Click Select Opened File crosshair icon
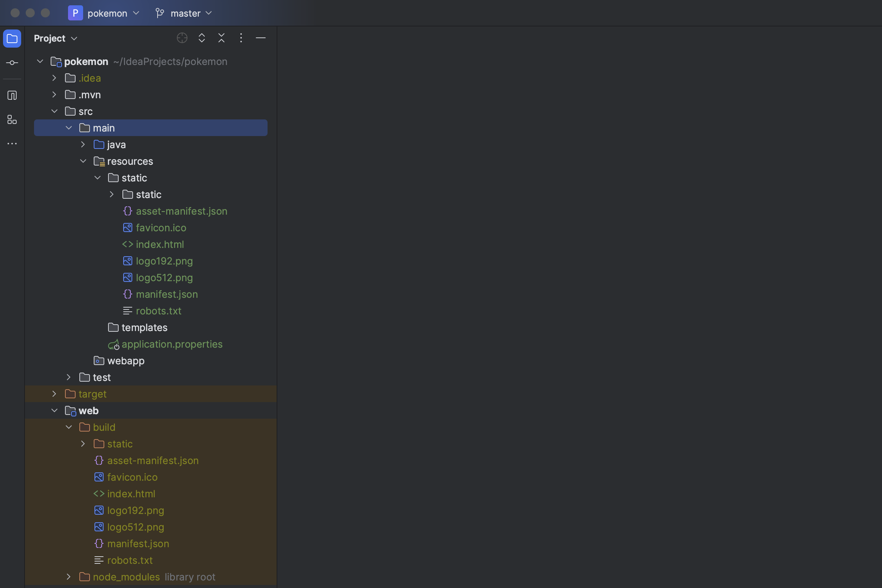This screenshot has height=588, width=882. pos(182,38)
